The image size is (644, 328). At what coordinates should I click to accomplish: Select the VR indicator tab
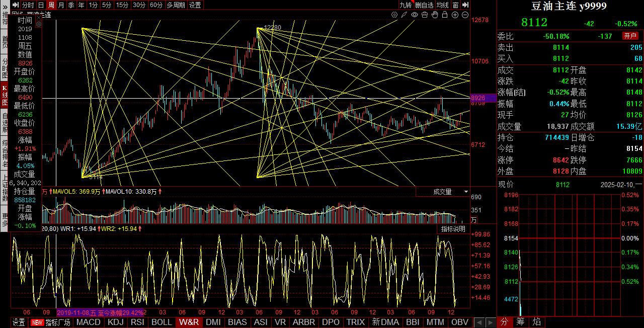pos(280,322)
